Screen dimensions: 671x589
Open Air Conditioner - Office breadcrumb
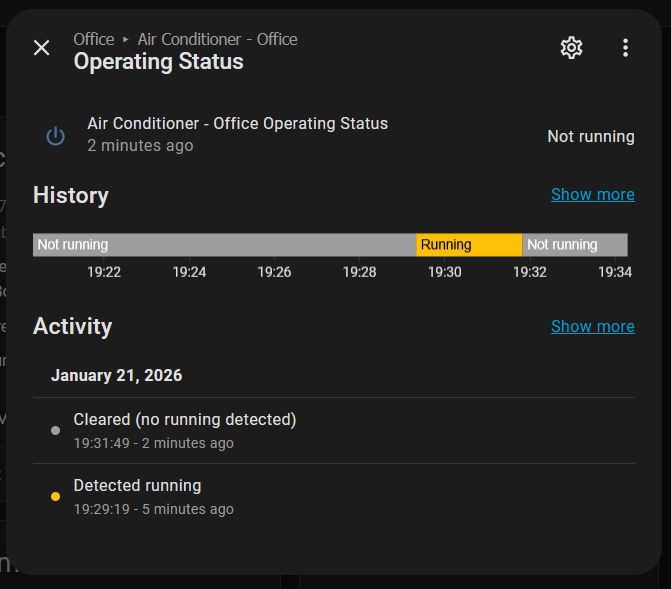pyautogui.click(x=217, y=40)
